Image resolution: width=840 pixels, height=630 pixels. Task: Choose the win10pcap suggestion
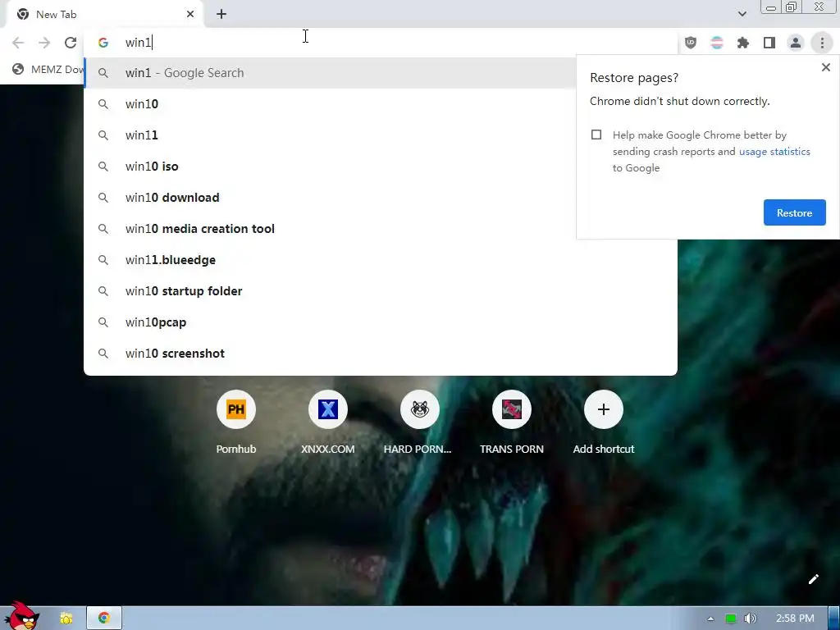381,322
